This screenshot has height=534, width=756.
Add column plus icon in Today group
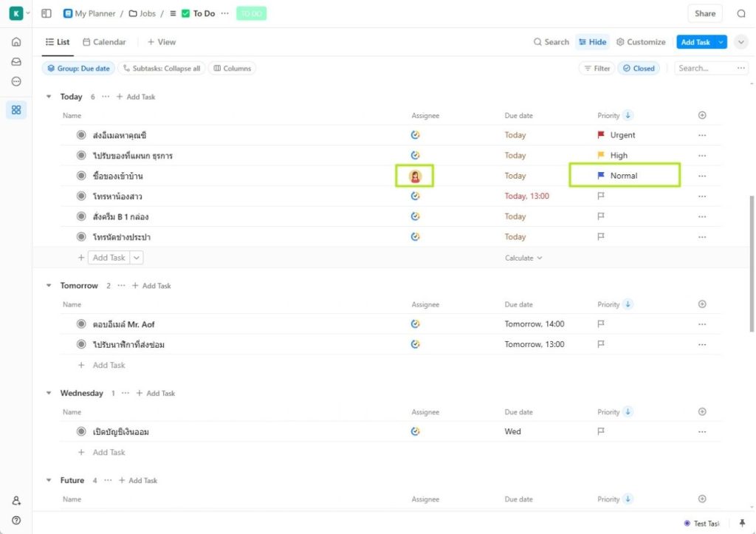tap(702, 115)
